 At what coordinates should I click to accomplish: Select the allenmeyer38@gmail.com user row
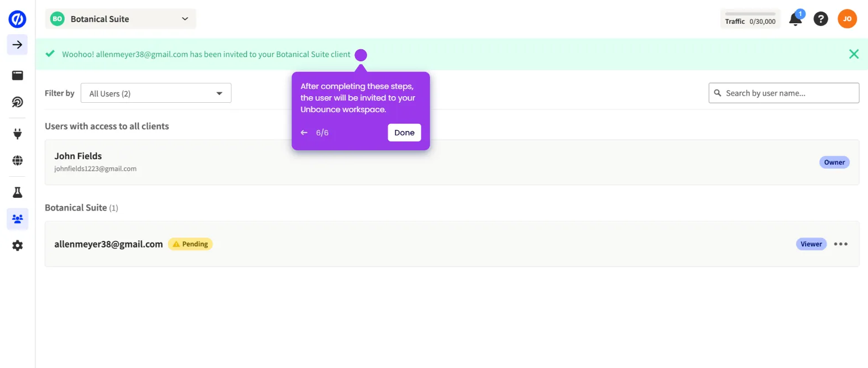click(x=452, y=244)
